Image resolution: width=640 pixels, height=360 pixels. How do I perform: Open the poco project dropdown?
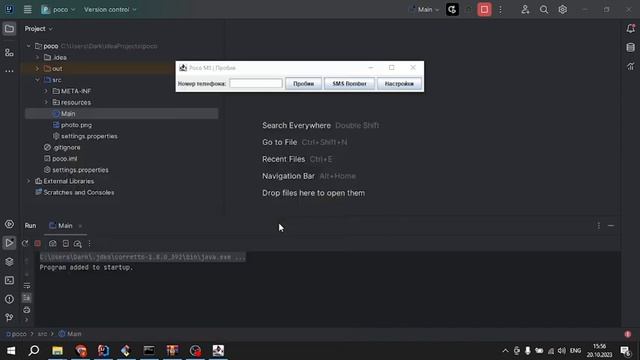pyautogui.click(x=58, y=9)
